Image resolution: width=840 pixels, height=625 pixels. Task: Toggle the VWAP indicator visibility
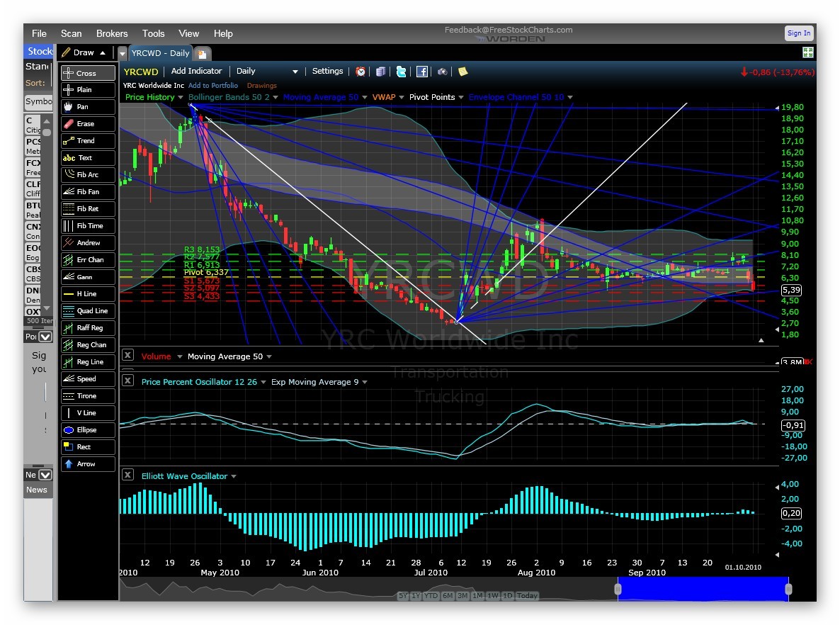tap(385, 97)
